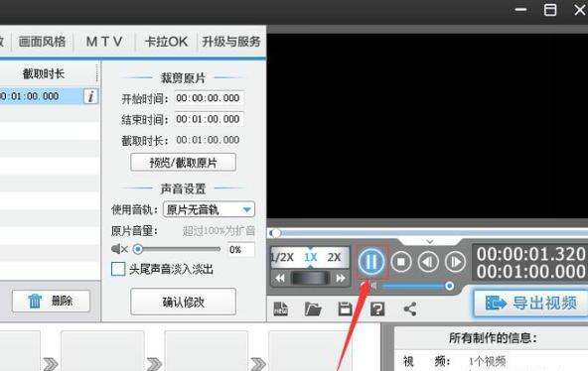Click the 1个视频 info value

click(x=487, y=361)
